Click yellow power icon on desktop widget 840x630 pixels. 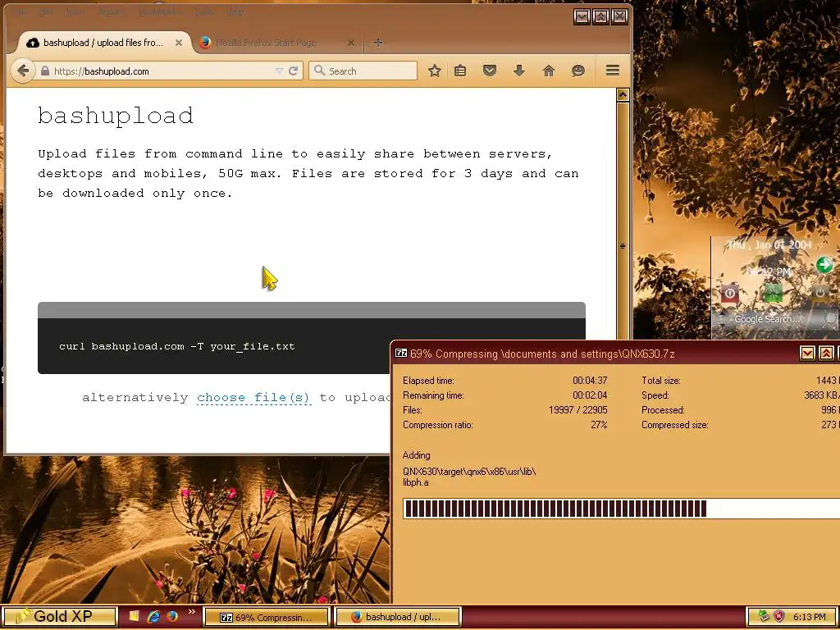[819, 293]
